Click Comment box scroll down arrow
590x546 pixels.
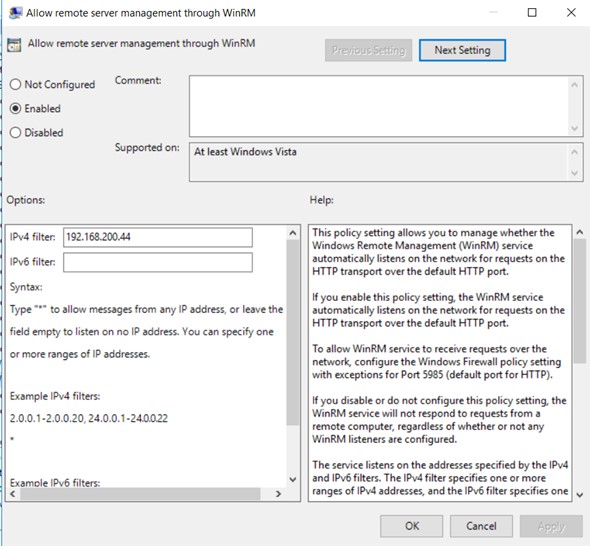[x=574, y=128]
